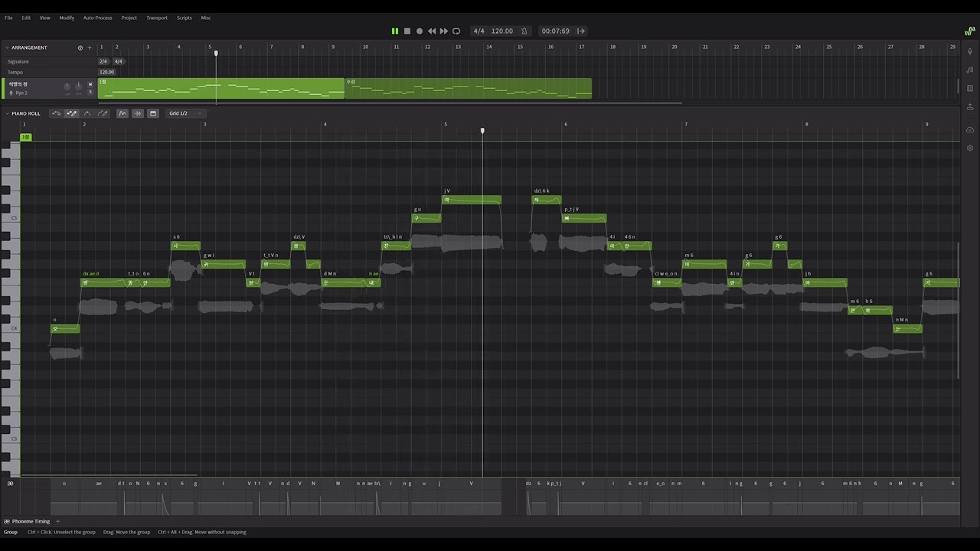This screenshot has height=551, width=980.
Task: Pause playback with the green pause button
Action: tap(395, 31)
